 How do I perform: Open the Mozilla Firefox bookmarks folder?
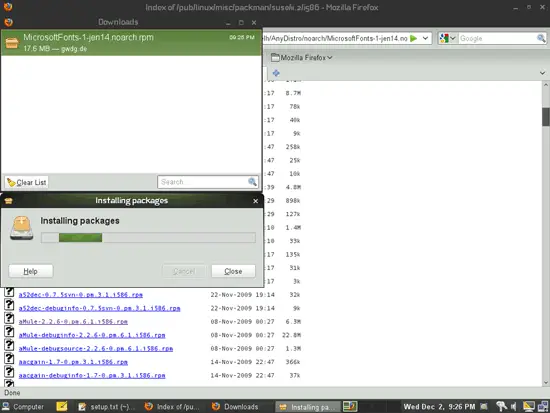301,57
